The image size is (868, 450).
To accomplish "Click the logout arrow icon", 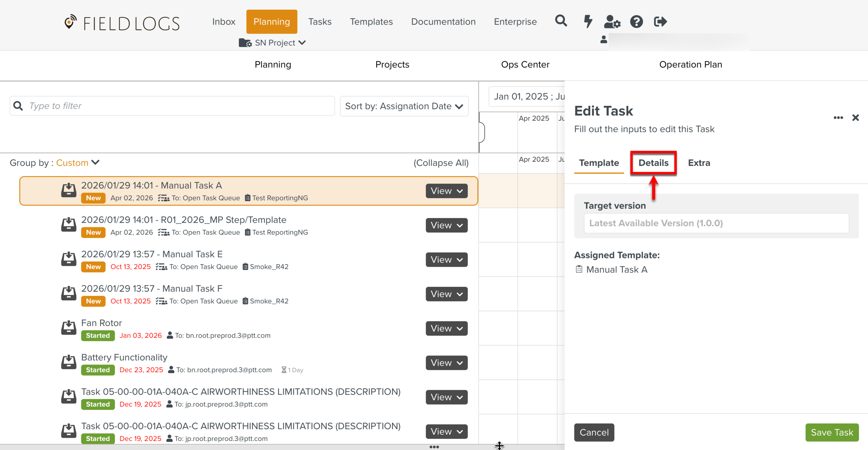I will coord(660,22).
